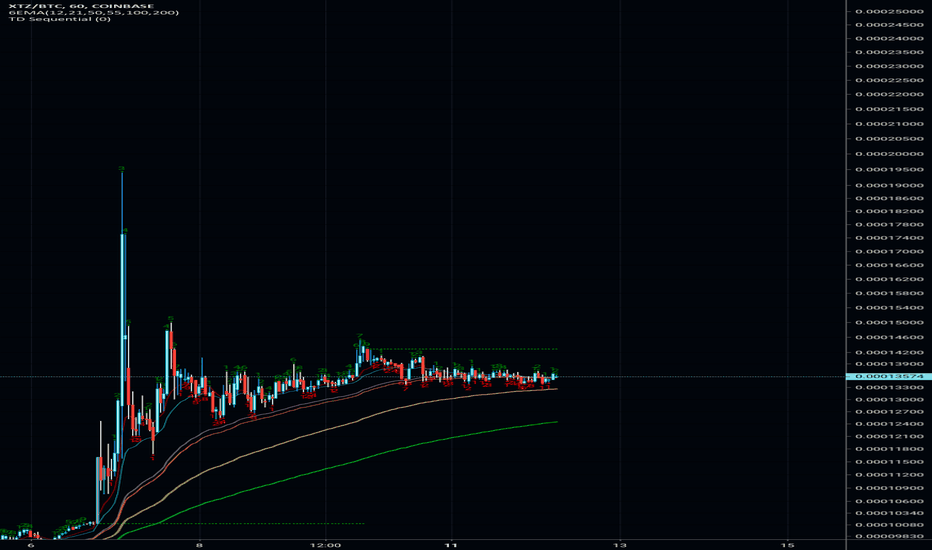
Task: Click the 0.00017000 price axis label
Action: [889, 252]
